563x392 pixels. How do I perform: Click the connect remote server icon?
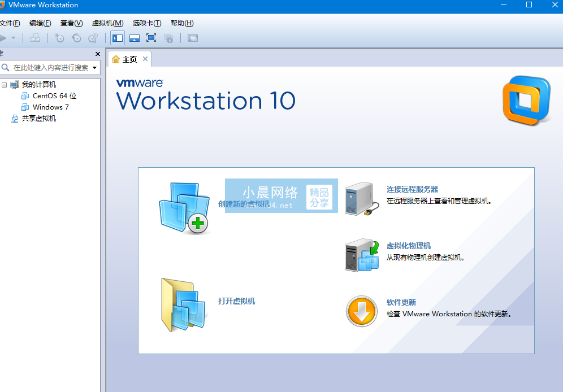click(x=362, y=199)
